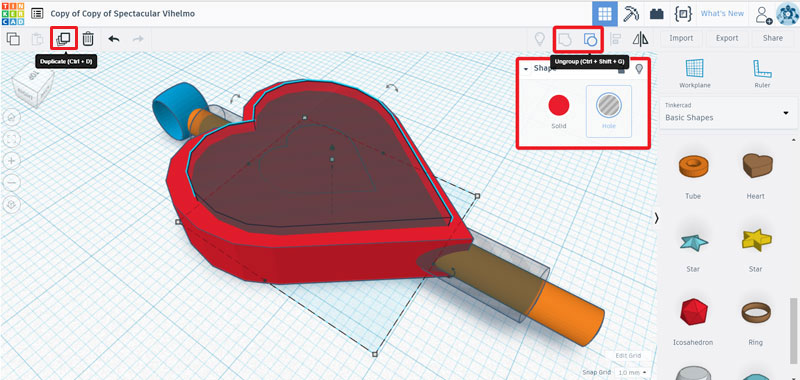Click the red Solid color swatch

(x=559, y=105)
